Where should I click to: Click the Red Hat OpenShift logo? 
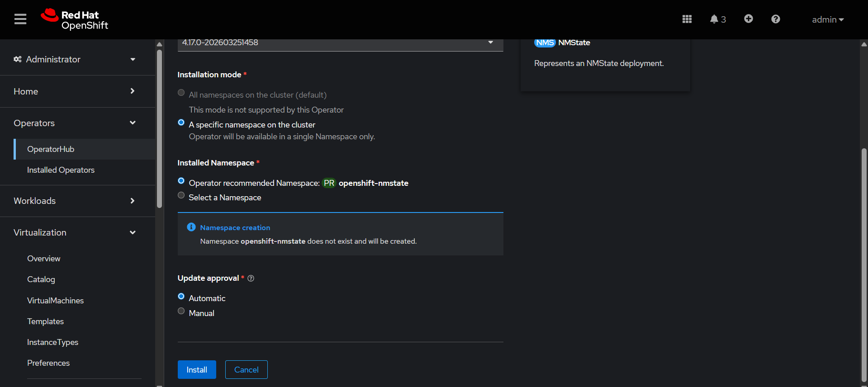[75, 19]
